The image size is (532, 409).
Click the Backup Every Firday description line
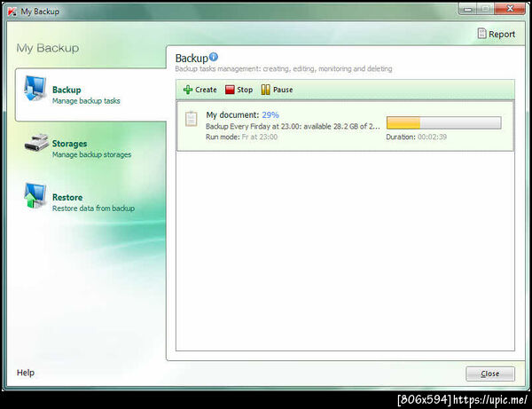293,126
